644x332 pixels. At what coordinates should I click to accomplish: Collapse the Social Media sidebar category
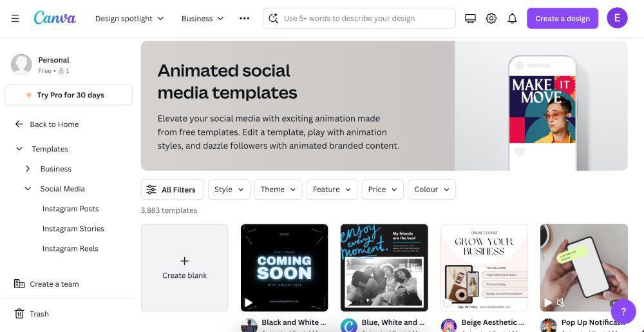click(28, 189)
